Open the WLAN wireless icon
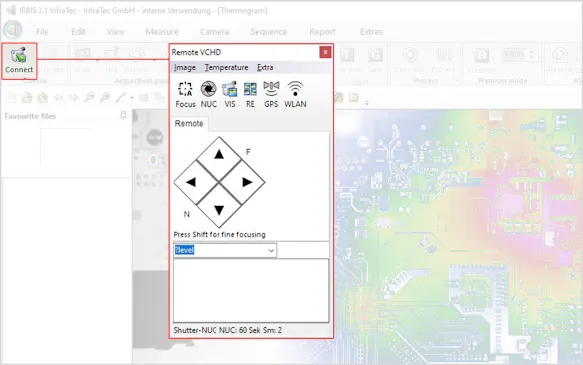 295,95
